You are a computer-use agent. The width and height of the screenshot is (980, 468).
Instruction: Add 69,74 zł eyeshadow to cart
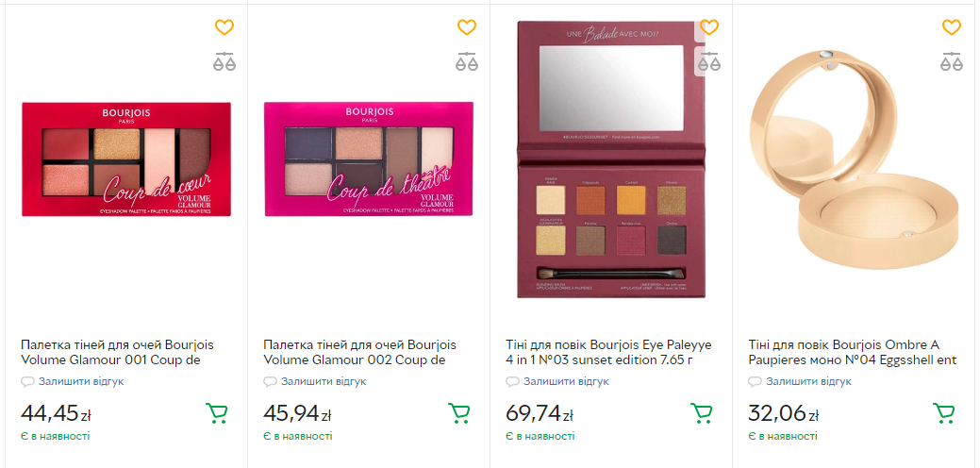(x=702, y=413)
